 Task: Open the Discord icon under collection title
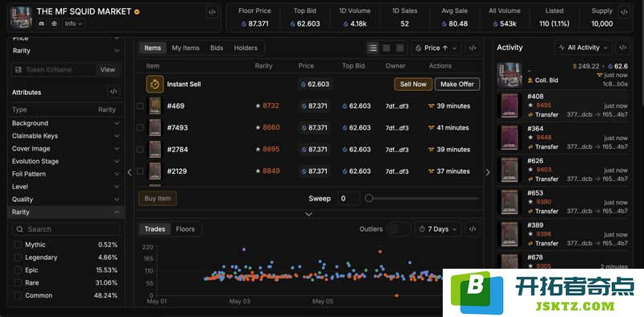pyautogui.click(x=42, y=24)
